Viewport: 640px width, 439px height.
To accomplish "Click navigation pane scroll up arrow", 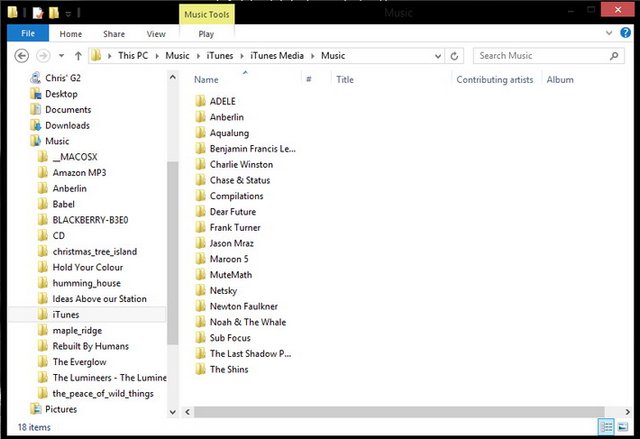I will point(173,77).
